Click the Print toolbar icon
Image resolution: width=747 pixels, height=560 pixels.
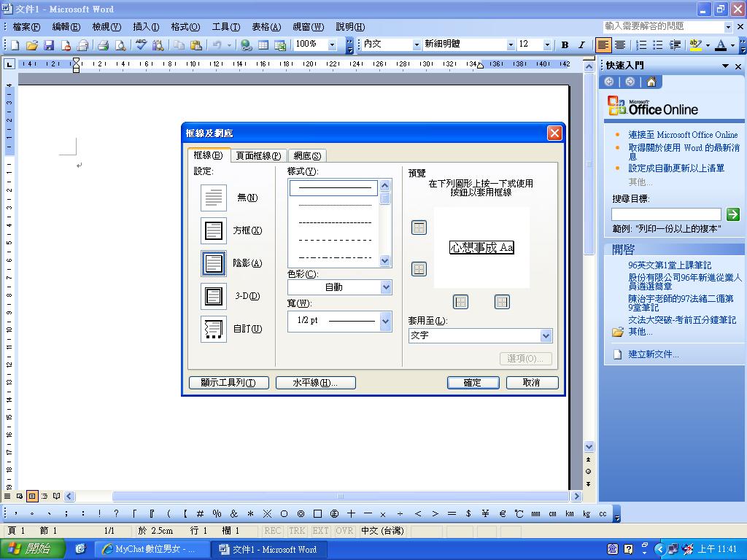(104, 44)
